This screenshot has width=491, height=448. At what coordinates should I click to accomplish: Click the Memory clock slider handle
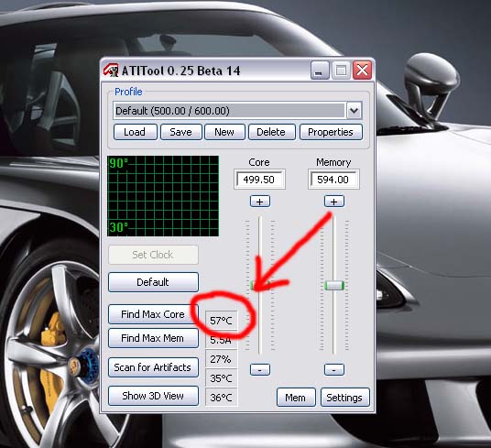[334, 286]
